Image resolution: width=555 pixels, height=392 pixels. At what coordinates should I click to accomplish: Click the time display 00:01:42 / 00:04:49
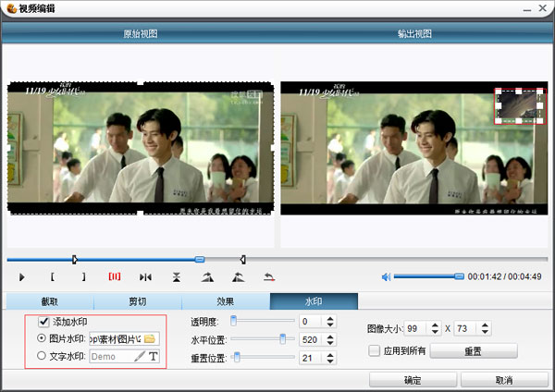click(x=504, y=276)
